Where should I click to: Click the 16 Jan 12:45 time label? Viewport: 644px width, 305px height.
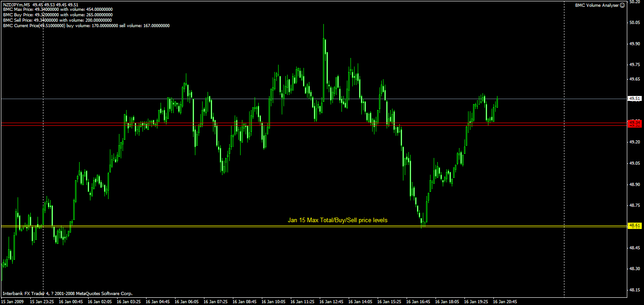tap(331, 301)
